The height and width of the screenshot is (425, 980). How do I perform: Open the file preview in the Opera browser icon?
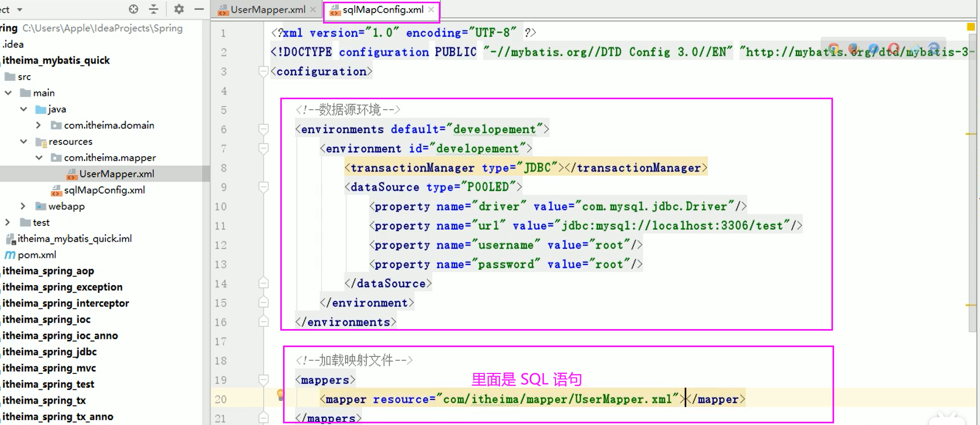click(893, 49)
